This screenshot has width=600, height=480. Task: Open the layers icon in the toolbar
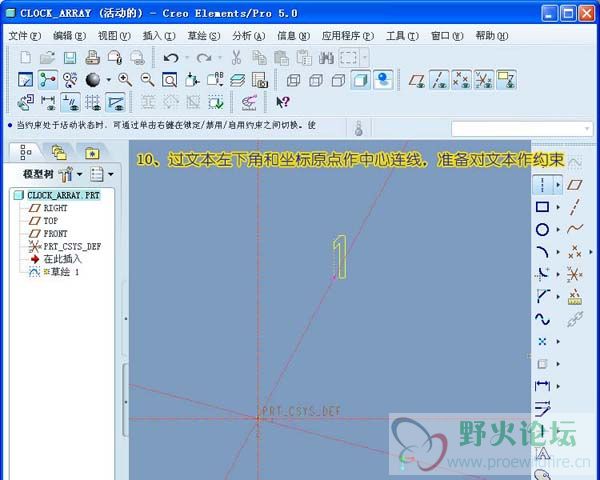tap(237, 80)
